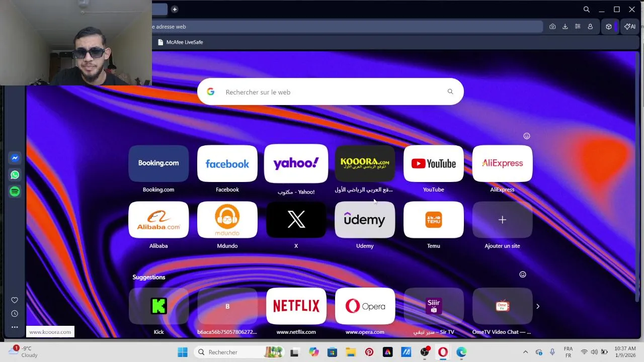Open Spotify in the Opera sidebar
Viewport: 644px width, 362px height.
(x=15, y=192)
